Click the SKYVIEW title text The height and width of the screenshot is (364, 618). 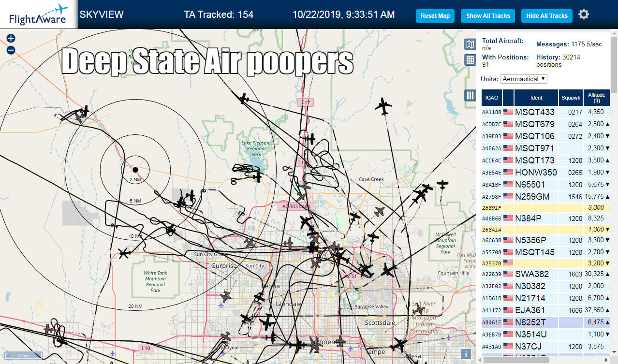tap(102, 15)
